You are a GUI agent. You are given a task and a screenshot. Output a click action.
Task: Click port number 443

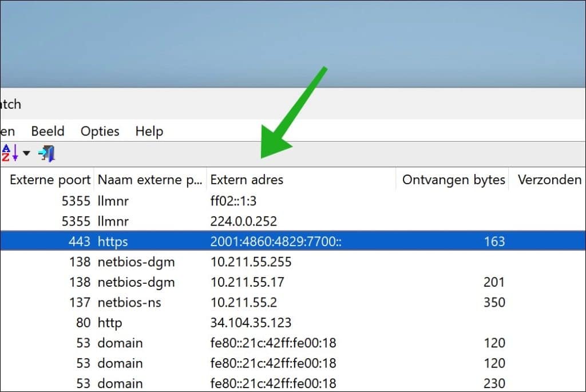point(79,241)
